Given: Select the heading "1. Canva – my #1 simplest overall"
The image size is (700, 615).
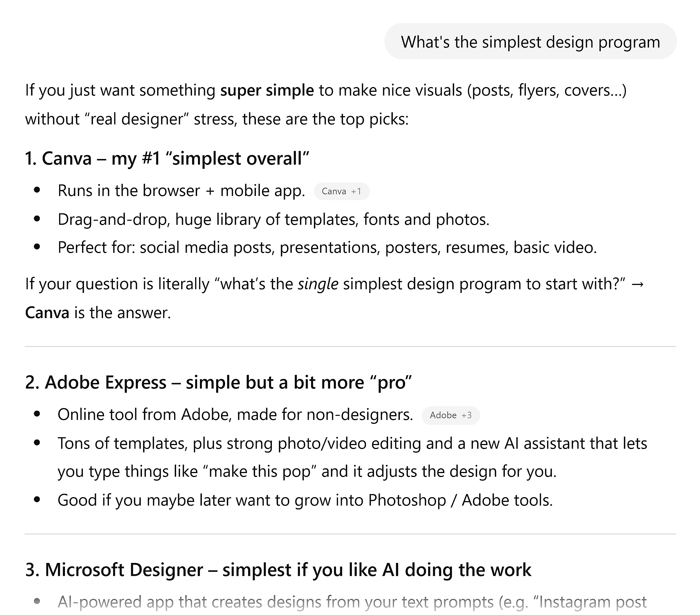Looking at the screenshot, I should (x=167, y=158).
